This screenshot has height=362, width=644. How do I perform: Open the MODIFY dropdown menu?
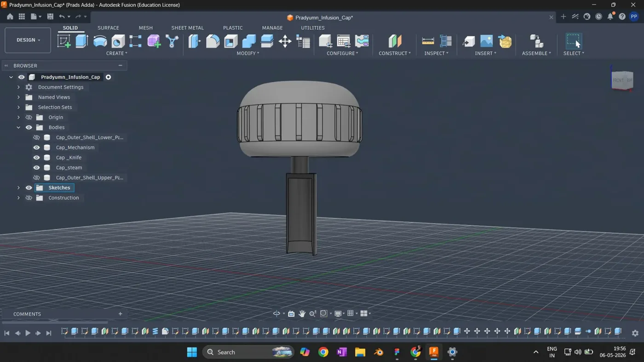coord(248,53)
